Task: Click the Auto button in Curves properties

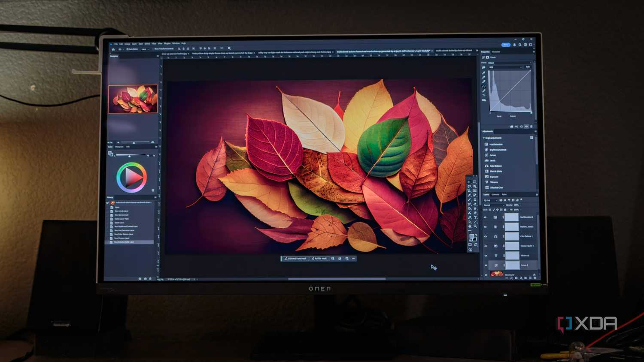Action: pos(528,67)
